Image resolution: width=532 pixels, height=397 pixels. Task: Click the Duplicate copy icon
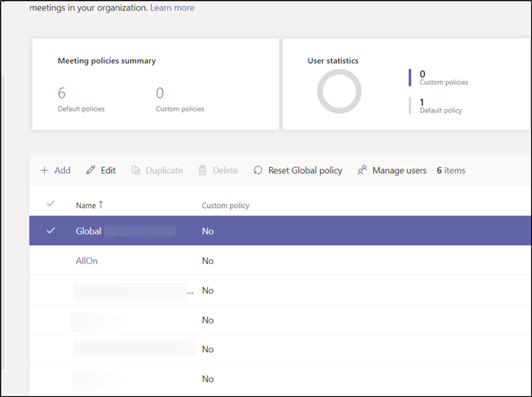click(135, 171)
